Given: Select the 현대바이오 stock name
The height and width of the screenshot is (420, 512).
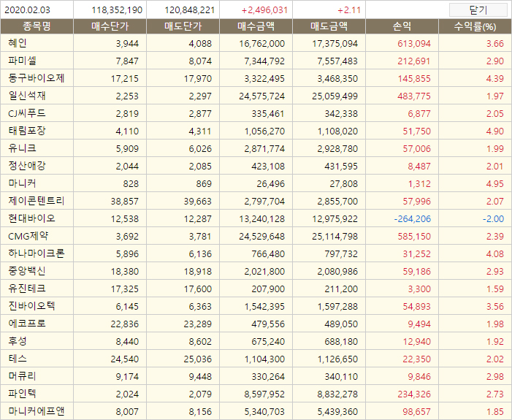Looking at the screenshot, I should (31, 218).
